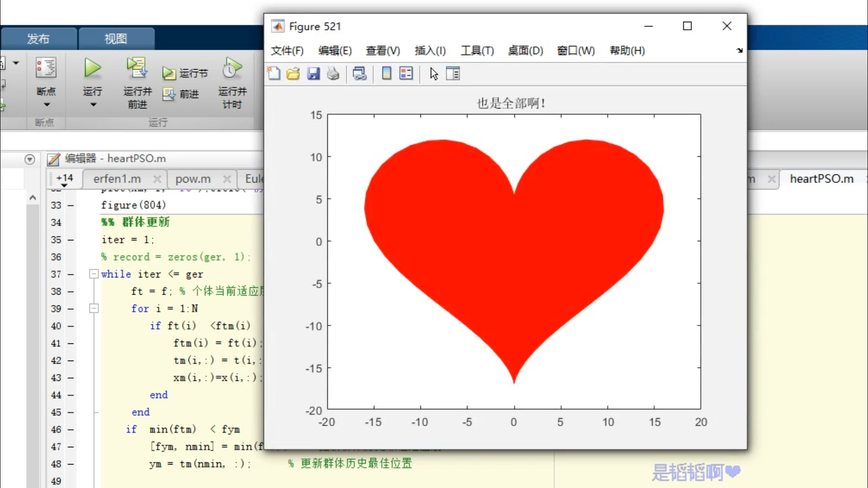868x488 pixels.
Task: Select the pow.m editor tab
Action: pos(192,179)
